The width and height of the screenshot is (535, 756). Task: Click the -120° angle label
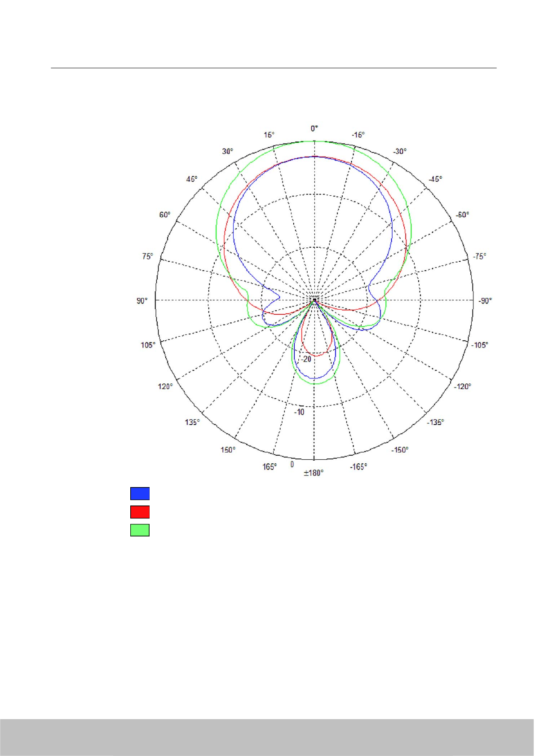tap(462, 387)
